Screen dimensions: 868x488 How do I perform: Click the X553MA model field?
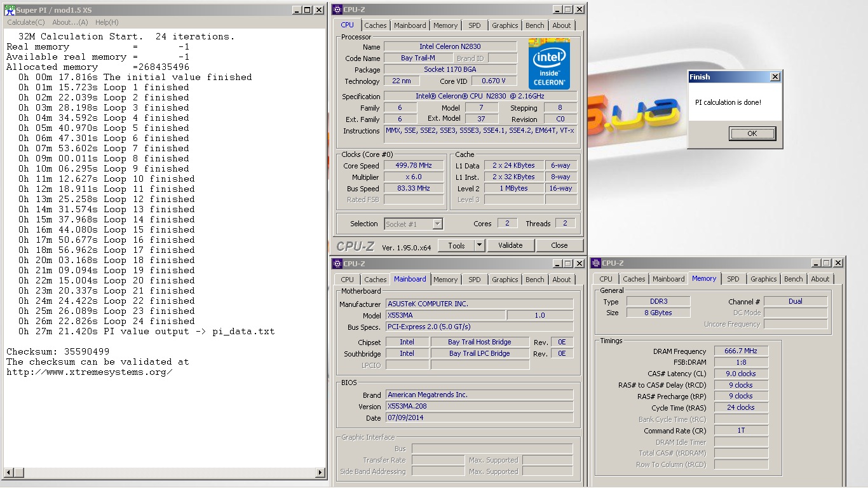(445, 315)
